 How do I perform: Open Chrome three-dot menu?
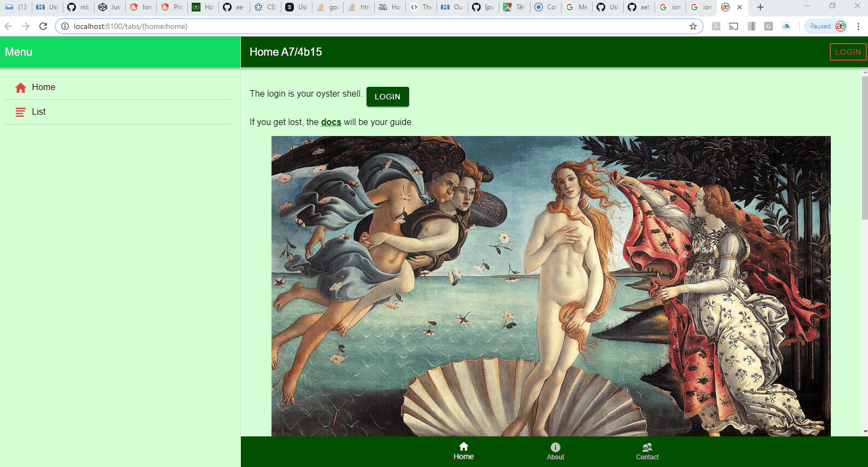(x=859, y=26)
